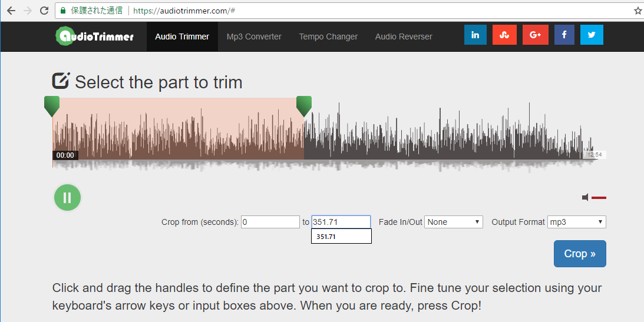Click the Twitter share icon

[592, 35]
